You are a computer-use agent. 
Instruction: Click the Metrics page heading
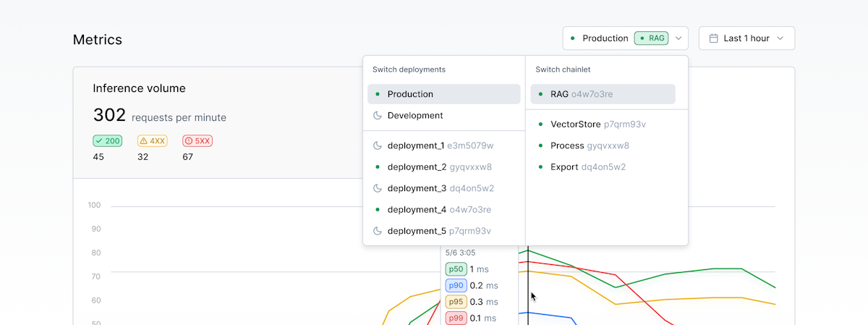98,40
